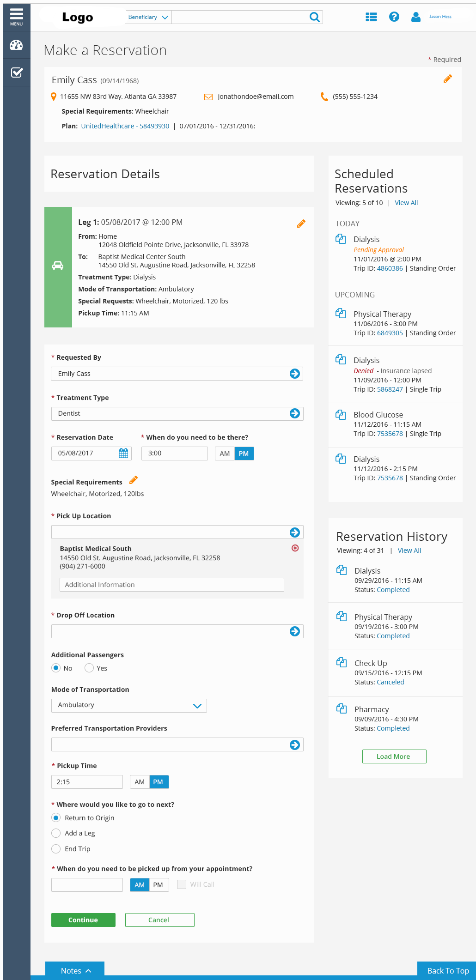Choose End Trip option
This screenshot has width=476, height=980.
[x=56, y=849]
